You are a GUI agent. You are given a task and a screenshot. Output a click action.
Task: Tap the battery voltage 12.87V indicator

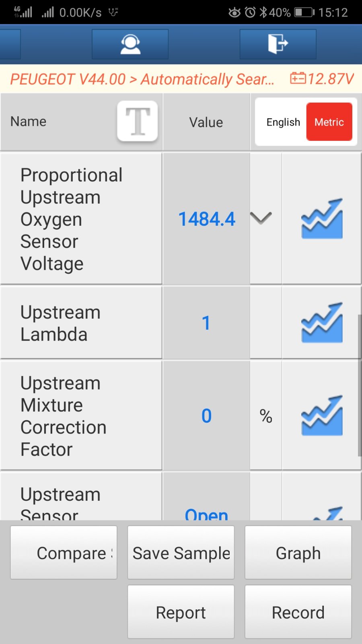pos(322,78)
